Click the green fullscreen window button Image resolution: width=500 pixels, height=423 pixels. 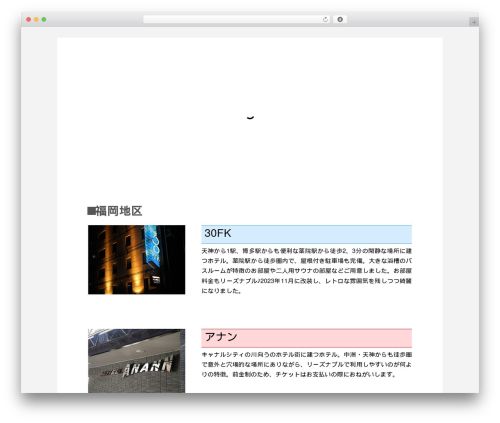tap(44, 19)
